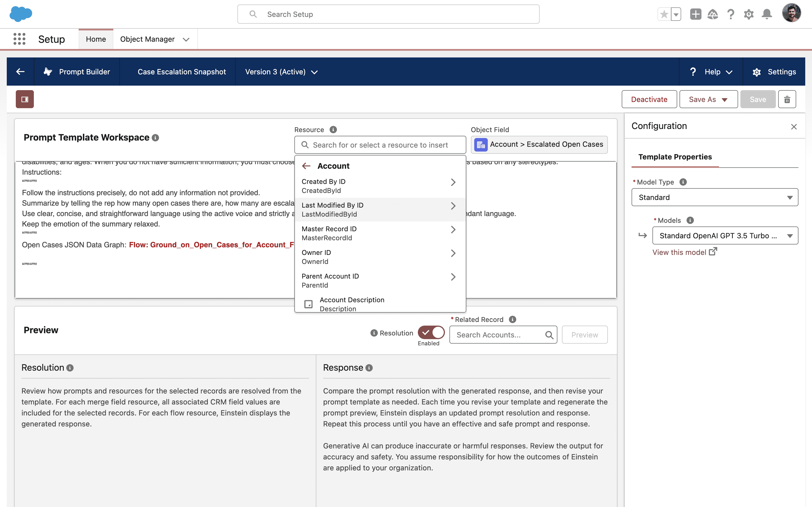Click the favorite star toggle

[664, 14]
